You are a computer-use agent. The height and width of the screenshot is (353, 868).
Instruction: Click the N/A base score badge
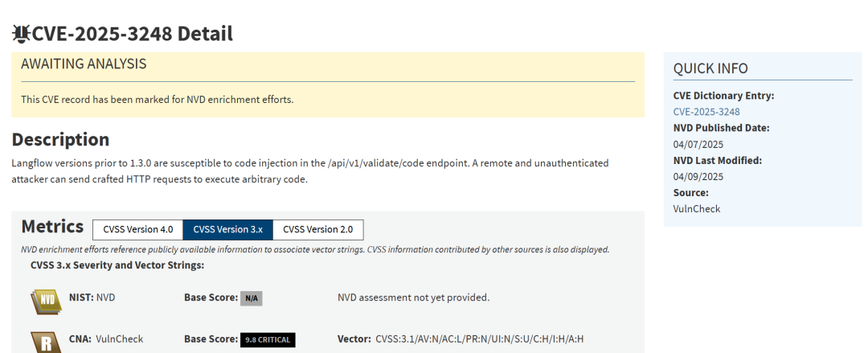pos(252,298)
